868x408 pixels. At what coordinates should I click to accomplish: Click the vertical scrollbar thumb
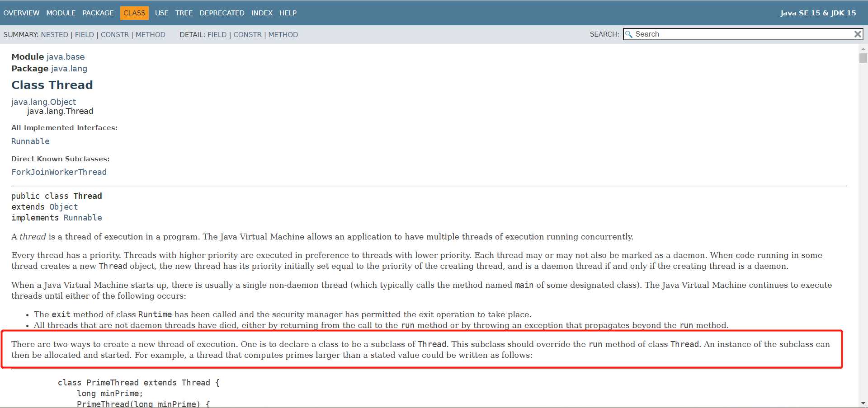863,58
